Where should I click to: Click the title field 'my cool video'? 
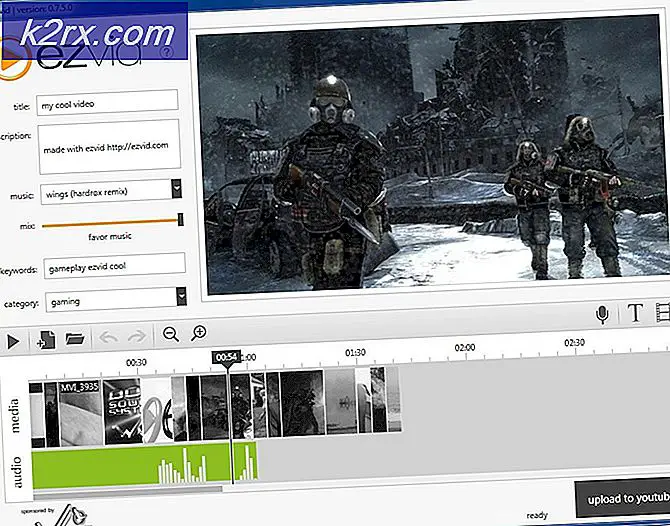(107, 103)
